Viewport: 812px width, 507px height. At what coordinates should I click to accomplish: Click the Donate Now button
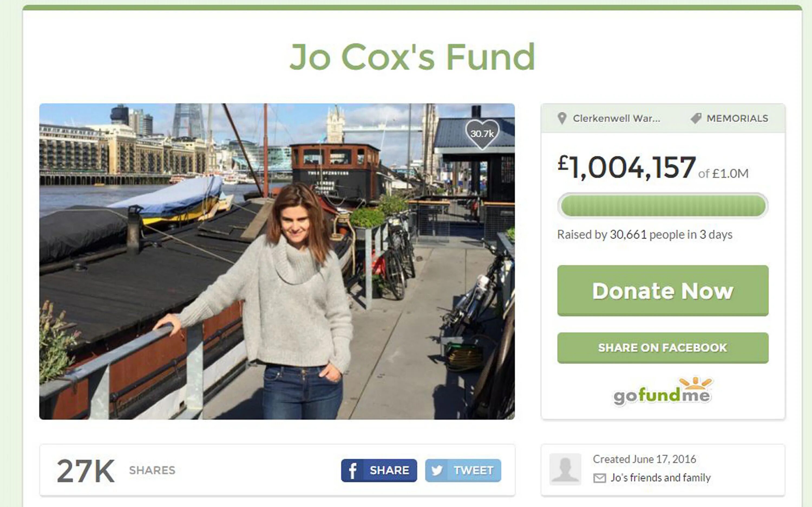(x=663, y=290)
